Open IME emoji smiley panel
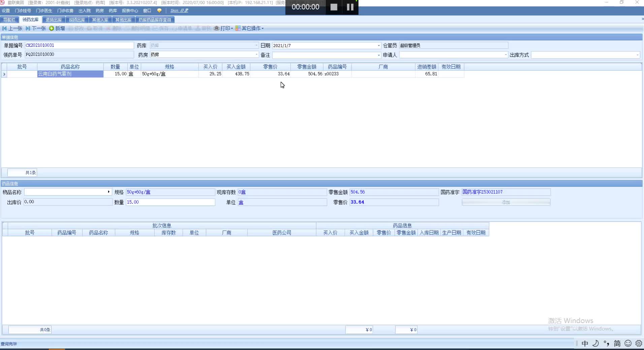The width and height of the screenshot is (644, 350). pos(628,343)
